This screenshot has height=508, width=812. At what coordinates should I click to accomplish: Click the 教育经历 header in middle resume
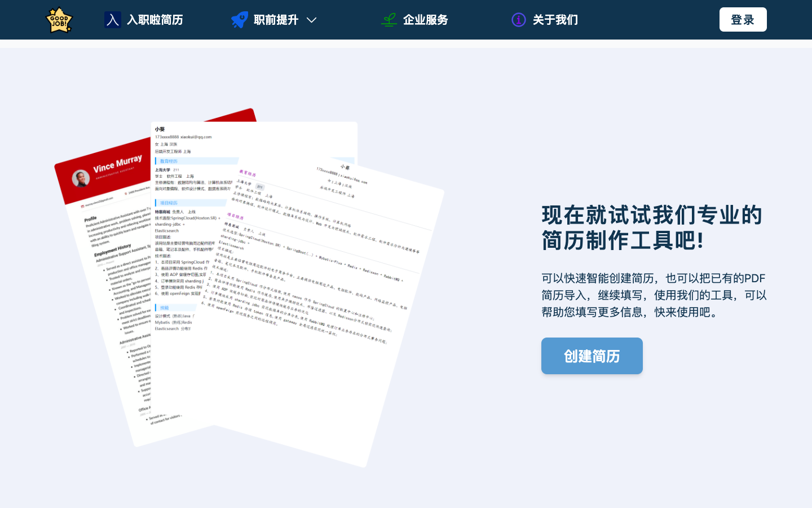(169, 161)
